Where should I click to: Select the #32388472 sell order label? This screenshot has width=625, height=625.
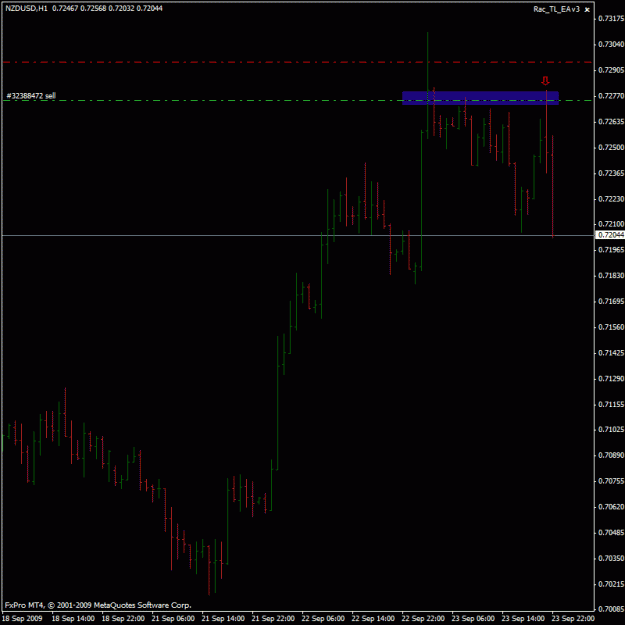click(x=31, y=96)
